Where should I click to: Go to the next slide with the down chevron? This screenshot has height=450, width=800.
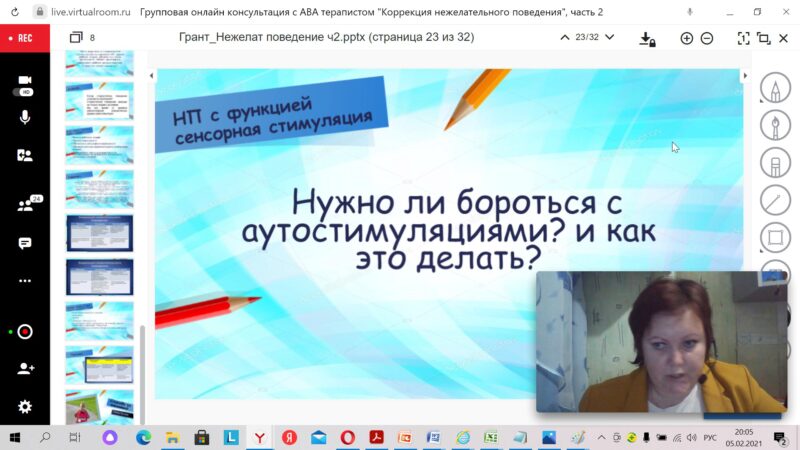tap(609, 37)
